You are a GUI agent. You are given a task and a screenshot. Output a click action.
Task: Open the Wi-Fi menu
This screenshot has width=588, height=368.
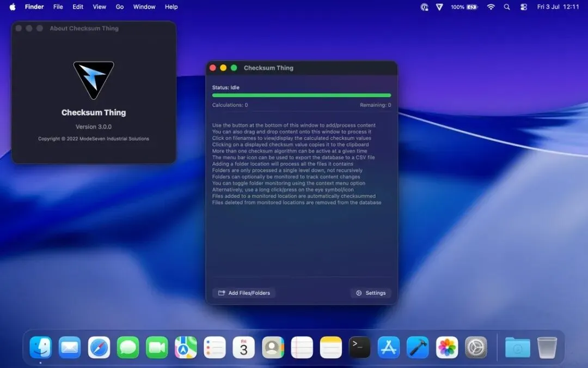point(491,7)
